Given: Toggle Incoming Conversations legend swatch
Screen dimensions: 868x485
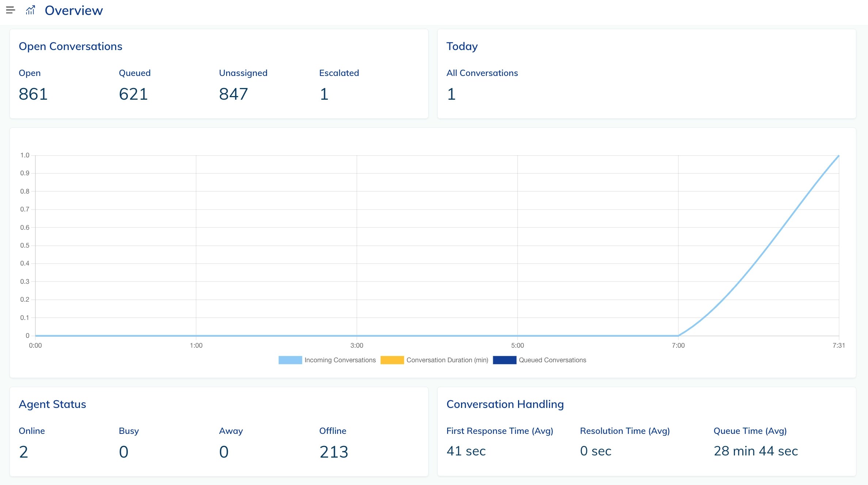Looking at the screenshot, I should point(290,360).
